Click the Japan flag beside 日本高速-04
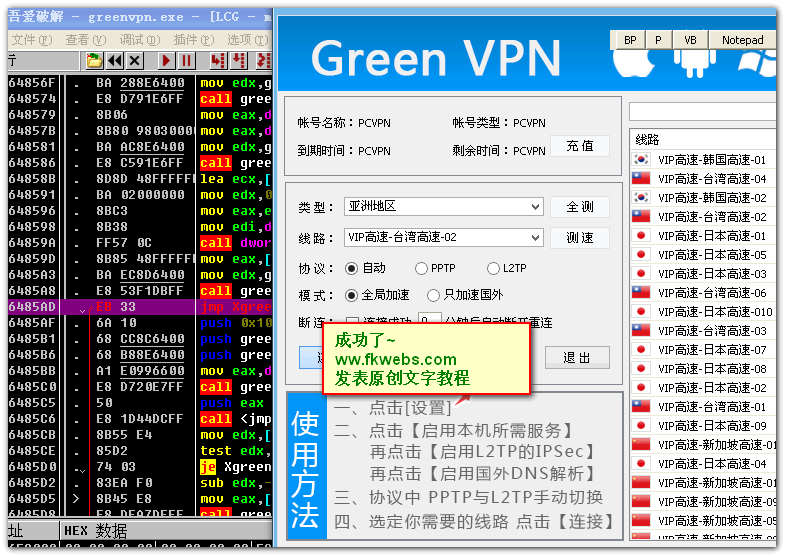 [x=641, y=464]
